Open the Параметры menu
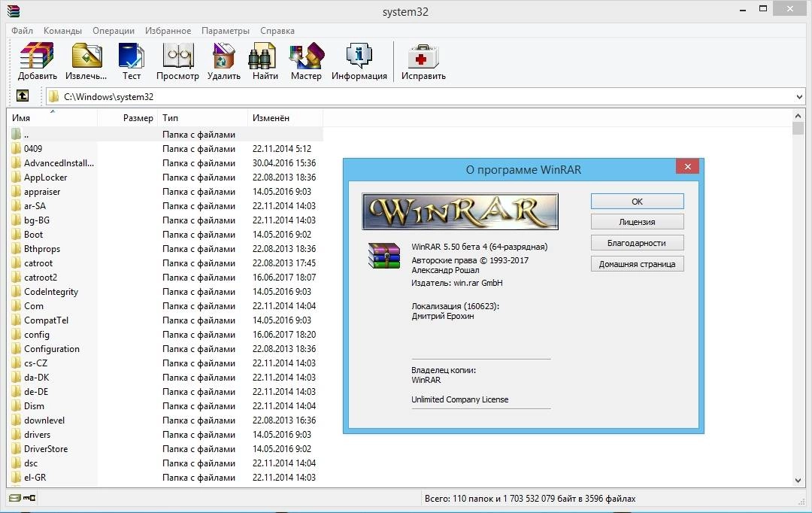Viewport: 812px width, 513px height. pyautogui.click(x=226, y=31)
